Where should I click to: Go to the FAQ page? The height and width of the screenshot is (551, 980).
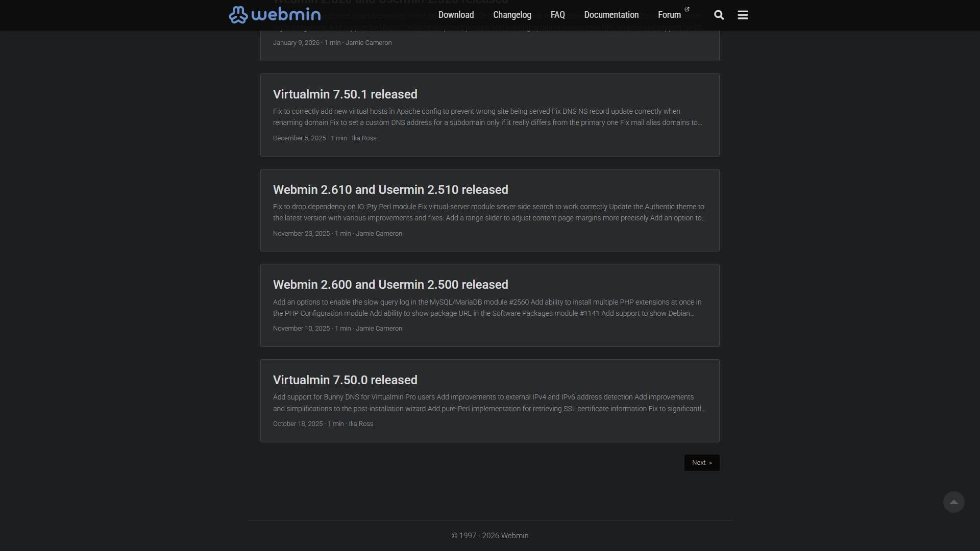[x=557, y=15]
